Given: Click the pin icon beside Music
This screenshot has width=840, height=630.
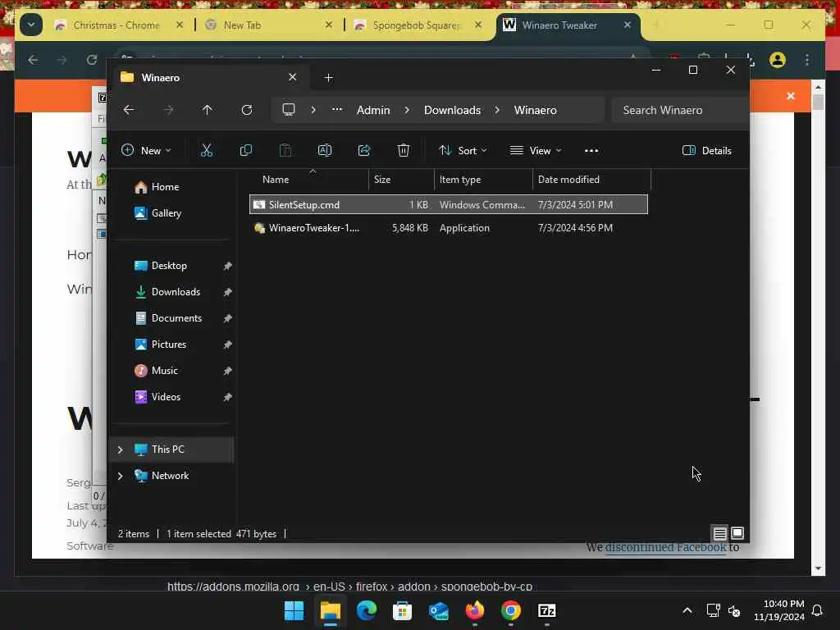Looking at the screenshot, I should [228, 371].
